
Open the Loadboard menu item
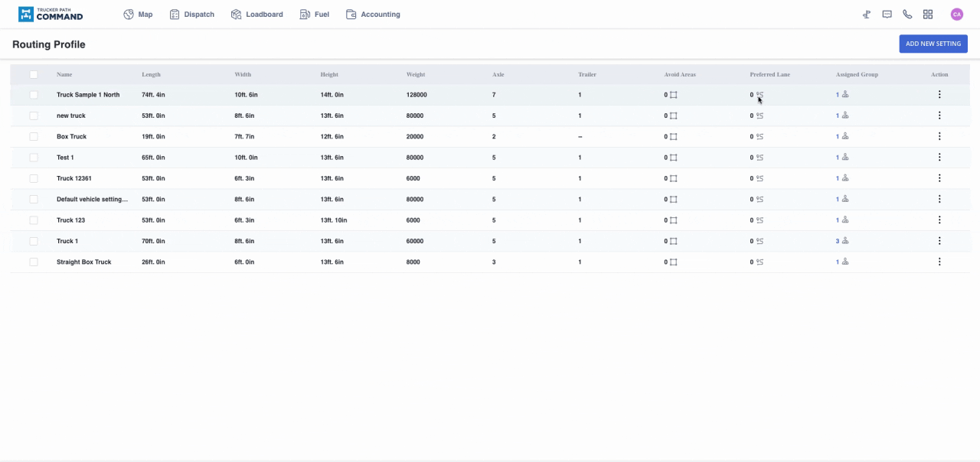pos(256,15)
